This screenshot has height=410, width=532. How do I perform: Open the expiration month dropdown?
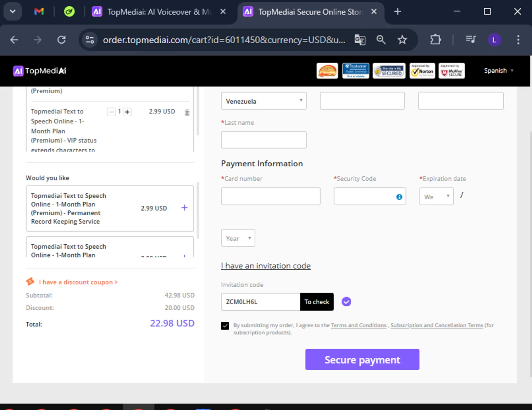click(x=436, y=196)
